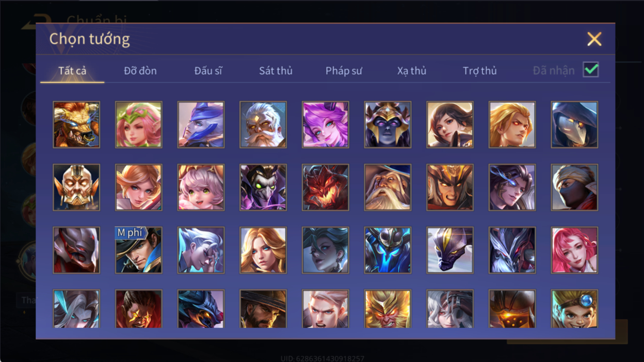Screen dimensions: 644x362
Task: Select the pink-haired girl with flower crown
Action: tap(138, 125)
